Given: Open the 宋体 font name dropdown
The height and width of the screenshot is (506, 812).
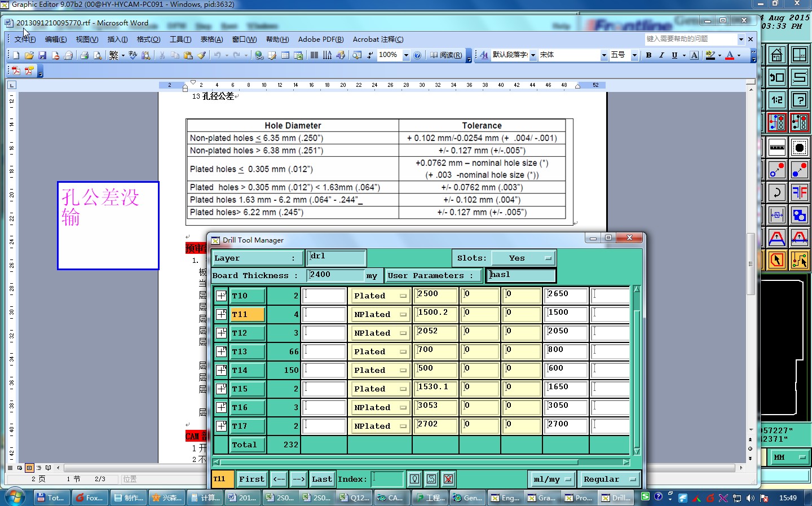Looking at the screenshot, I should tap(604, 55).
